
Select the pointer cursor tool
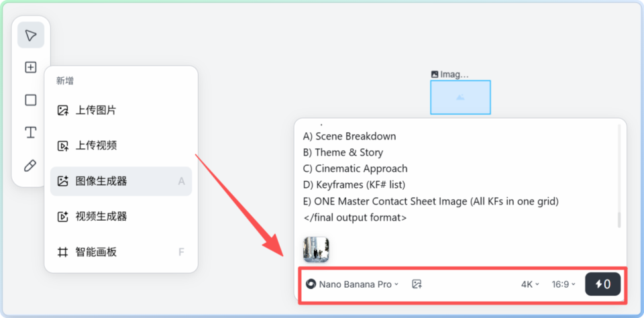(x=31, y=35)
